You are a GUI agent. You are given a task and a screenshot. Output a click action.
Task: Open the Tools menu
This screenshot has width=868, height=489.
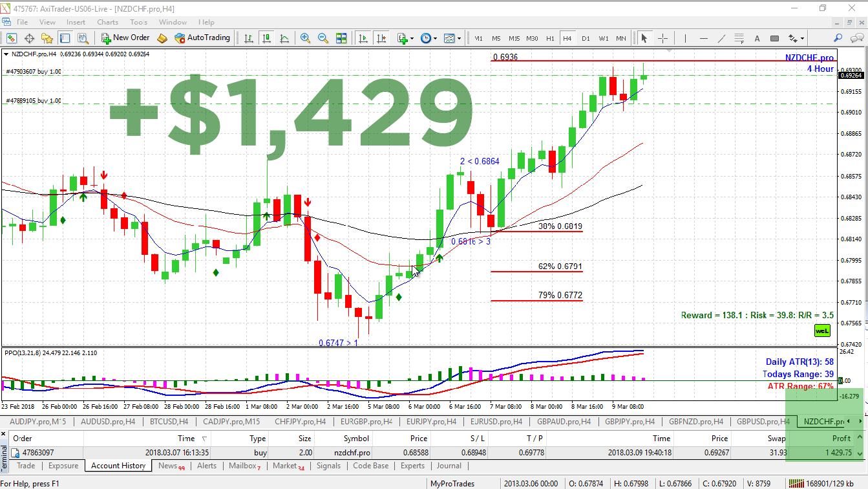[139, 22]
